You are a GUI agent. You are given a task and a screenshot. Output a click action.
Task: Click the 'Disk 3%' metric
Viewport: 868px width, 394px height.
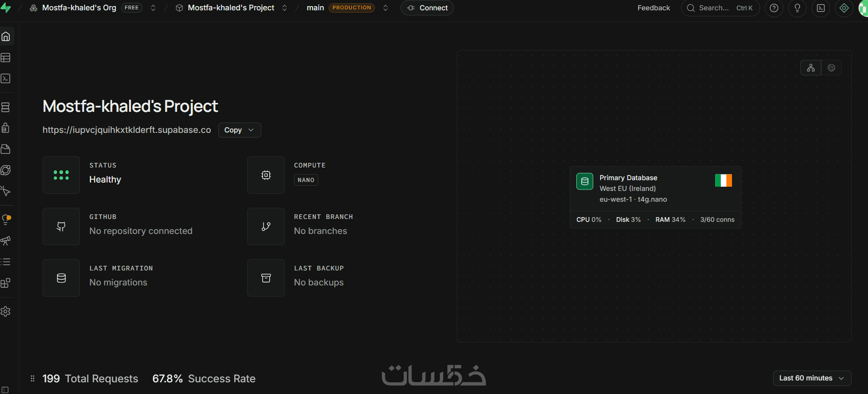click(x=628, y=219)
